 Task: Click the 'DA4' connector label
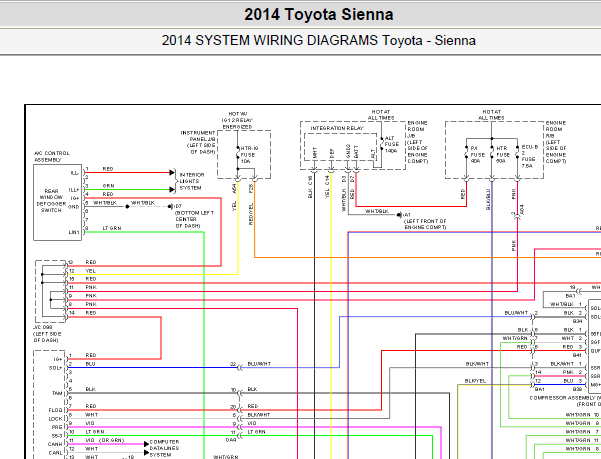(231, 440)
